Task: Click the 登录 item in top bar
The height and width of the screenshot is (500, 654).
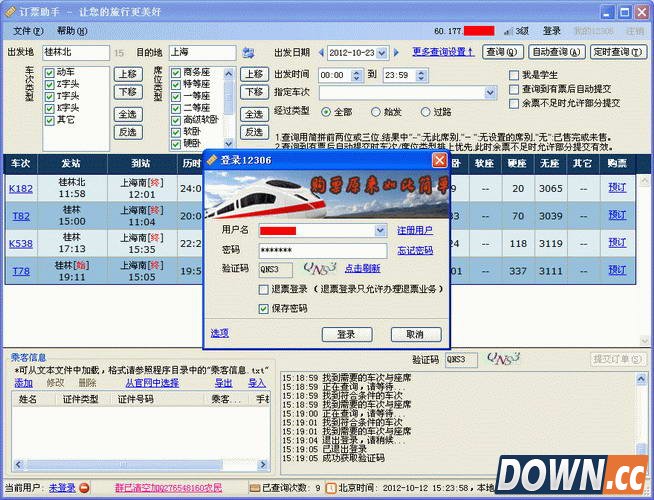Action: click(551, 31)
